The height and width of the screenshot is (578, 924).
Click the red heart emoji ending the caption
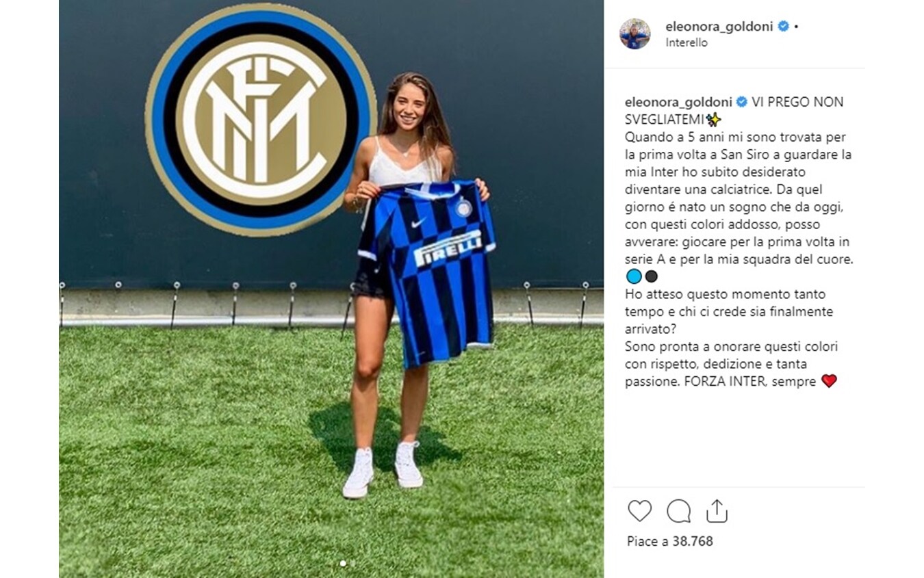click(x=829, y=382)
